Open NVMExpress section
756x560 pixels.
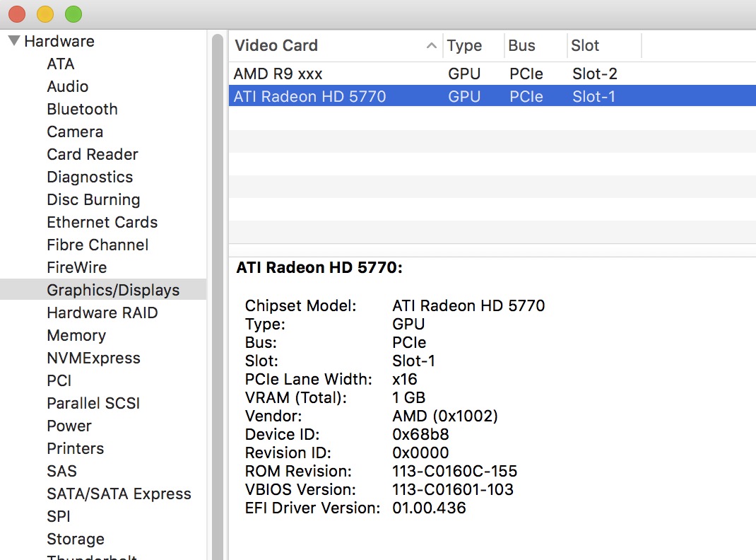click(x=93, y=358)
